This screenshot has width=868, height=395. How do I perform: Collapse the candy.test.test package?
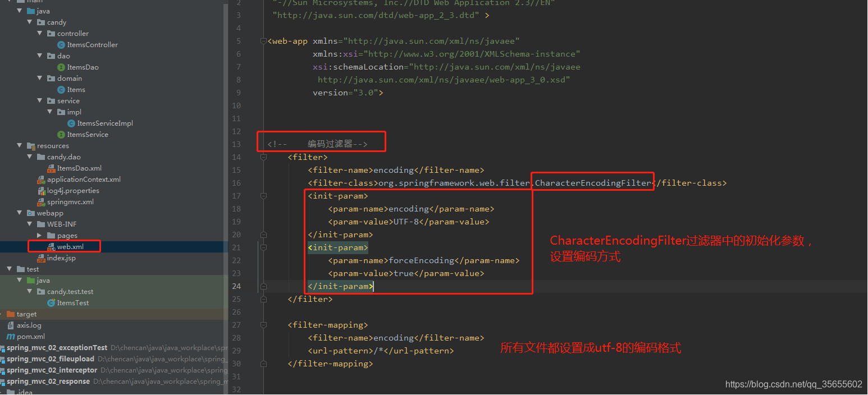point(30,291)
